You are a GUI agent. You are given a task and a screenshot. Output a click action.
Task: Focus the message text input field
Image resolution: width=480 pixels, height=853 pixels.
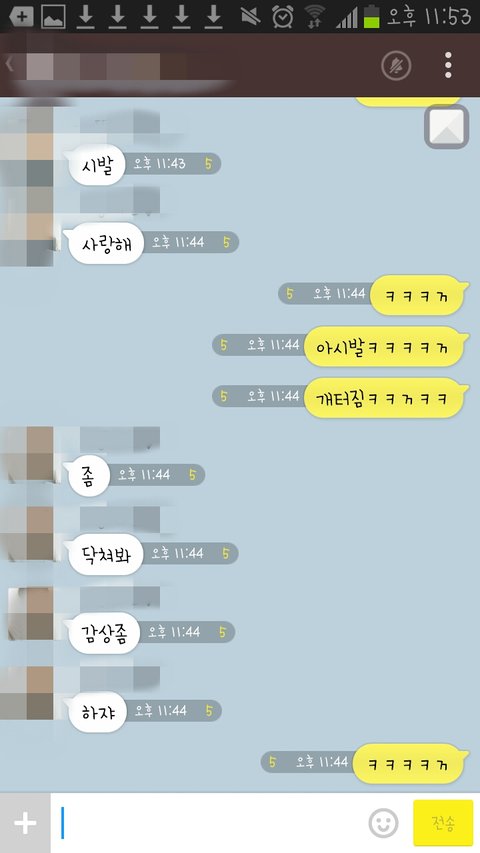coord(209,823)
